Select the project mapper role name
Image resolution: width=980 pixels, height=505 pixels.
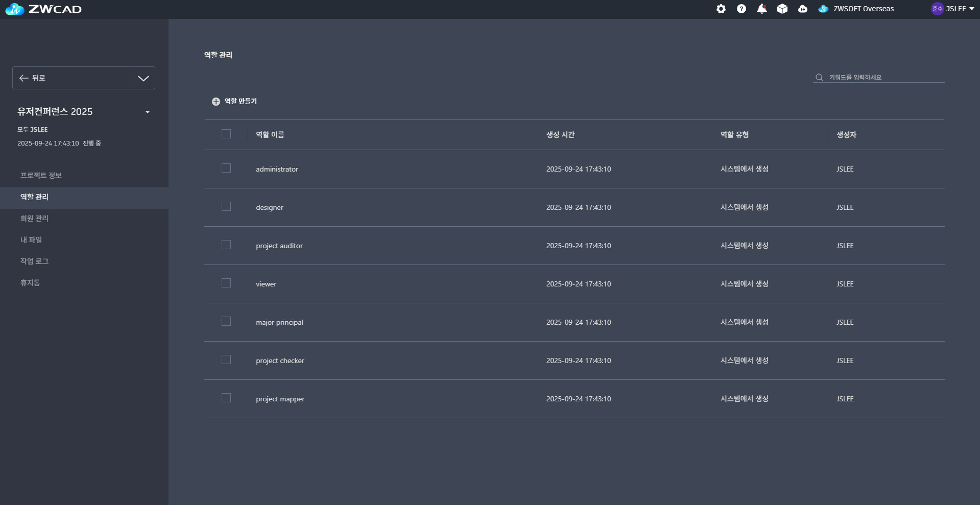(280, 399)
